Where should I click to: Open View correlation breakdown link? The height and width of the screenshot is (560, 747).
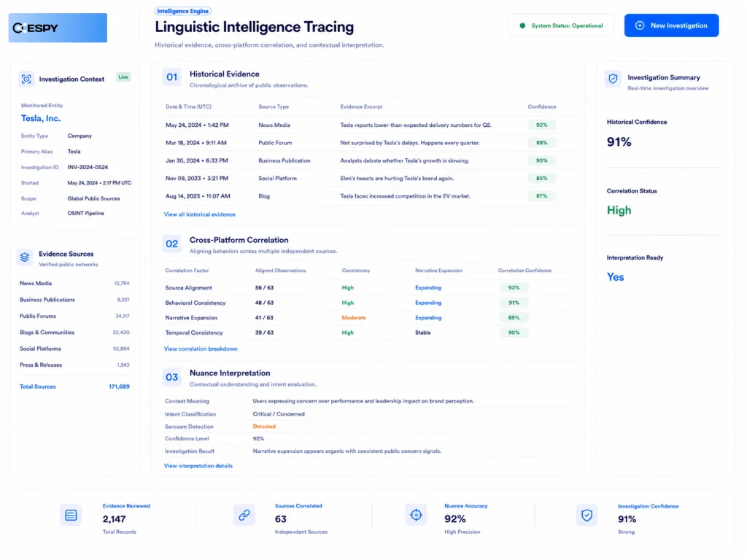click(x=201, y=349)
